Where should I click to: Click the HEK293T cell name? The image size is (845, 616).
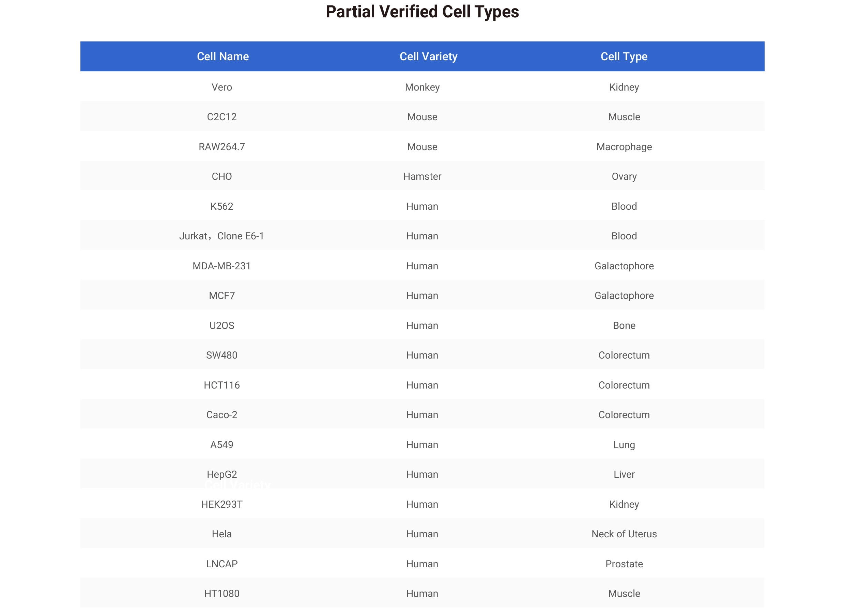pyautogui.click(x=221, y=504)
